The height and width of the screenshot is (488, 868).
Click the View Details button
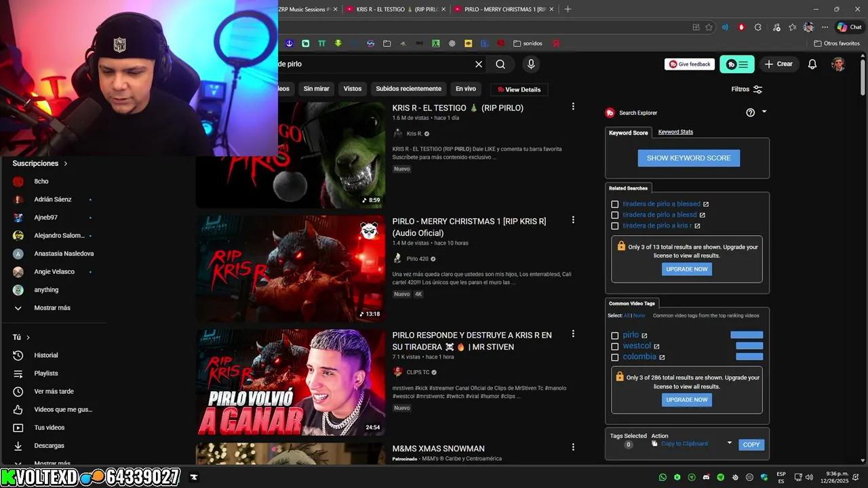click(x=519, y=89)
